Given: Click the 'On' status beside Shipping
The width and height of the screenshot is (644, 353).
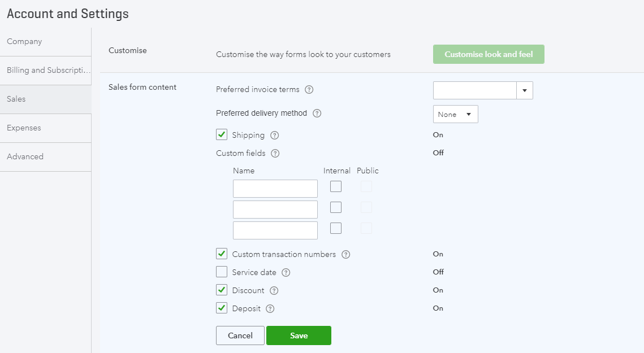Looking at the screenshot, I should [x=438, y=134].
